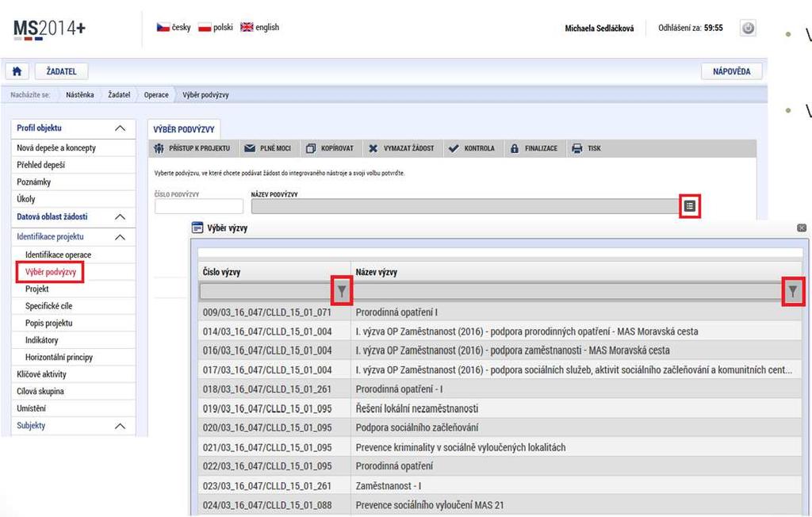
Task: Go to the home page icon
Action: tap(17, 71)
